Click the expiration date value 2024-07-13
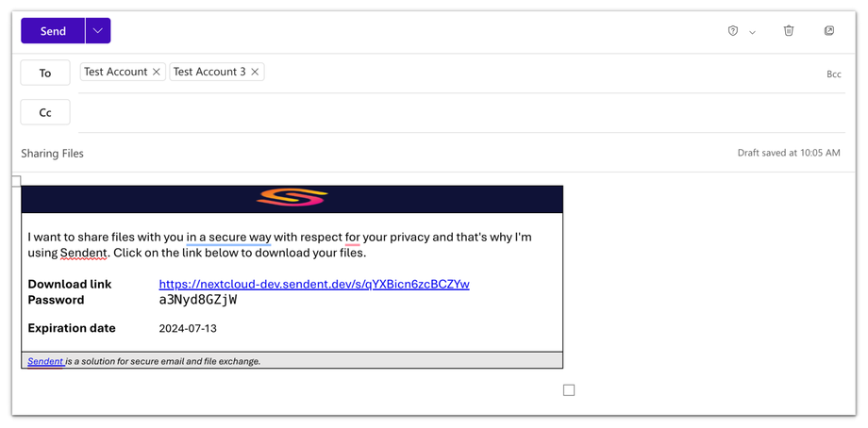Viewport: 868px width, 428px height. (x=188, y=328)
